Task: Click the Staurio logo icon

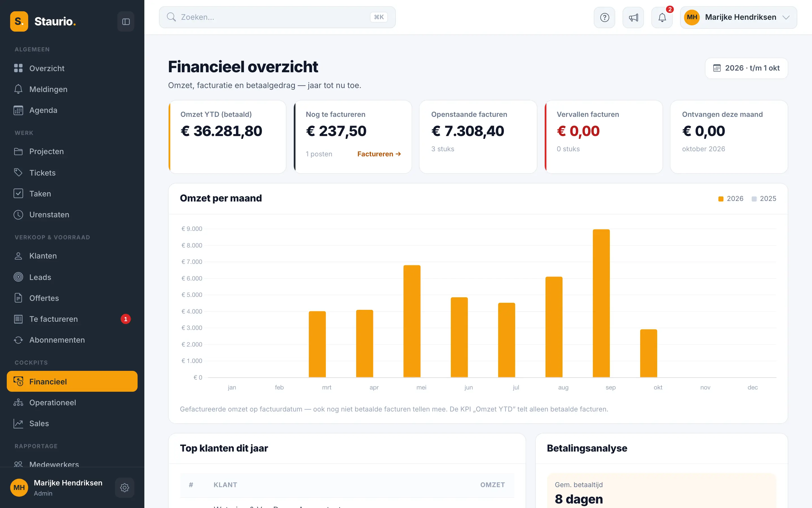Action: 19,21
